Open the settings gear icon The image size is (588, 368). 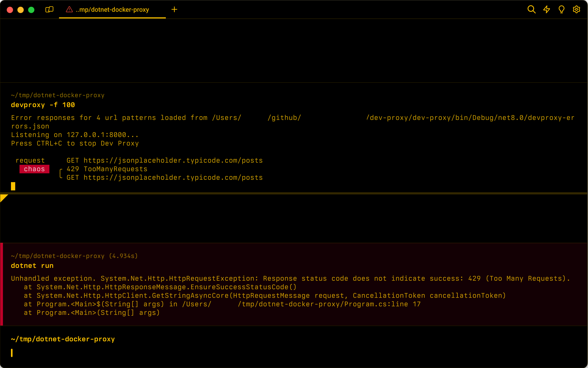(577, 10)
